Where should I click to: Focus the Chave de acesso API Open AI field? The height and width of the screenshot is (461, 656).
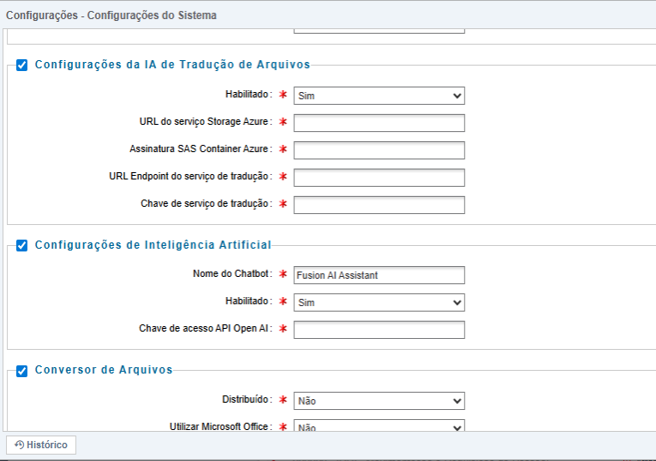pos(379,330)
